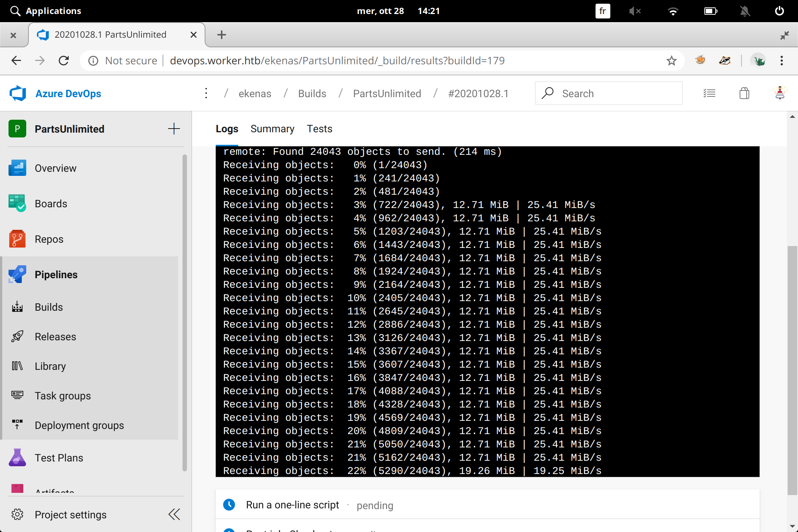Image resolution: width=798 pixels, height=532 pixels.
Task: Toggle the notifications bell in top bar
Action: pos(745,11)
